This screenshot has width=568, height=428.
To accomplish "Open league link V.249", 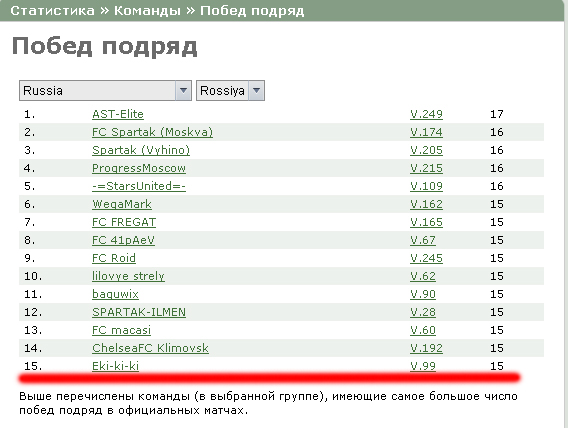I will pos(426,114).
